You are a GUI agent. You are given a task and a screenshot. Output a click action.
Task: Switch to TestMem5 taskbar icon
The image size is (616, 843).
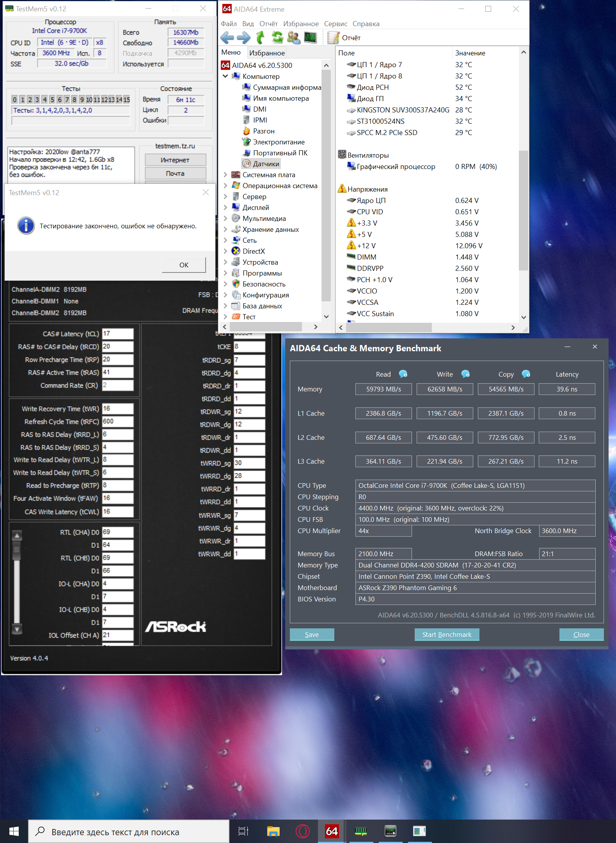click(x=361, y=832)
